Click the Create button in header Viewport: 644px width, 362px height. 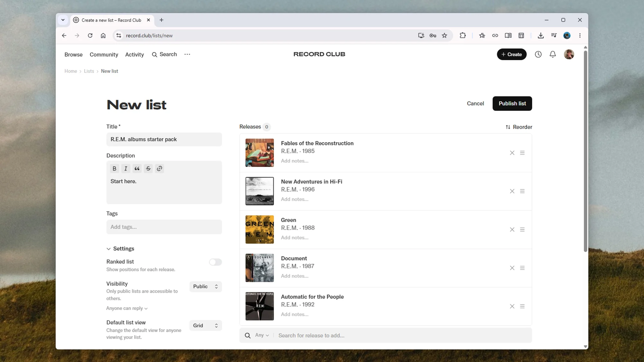click(x=512, y=54)
